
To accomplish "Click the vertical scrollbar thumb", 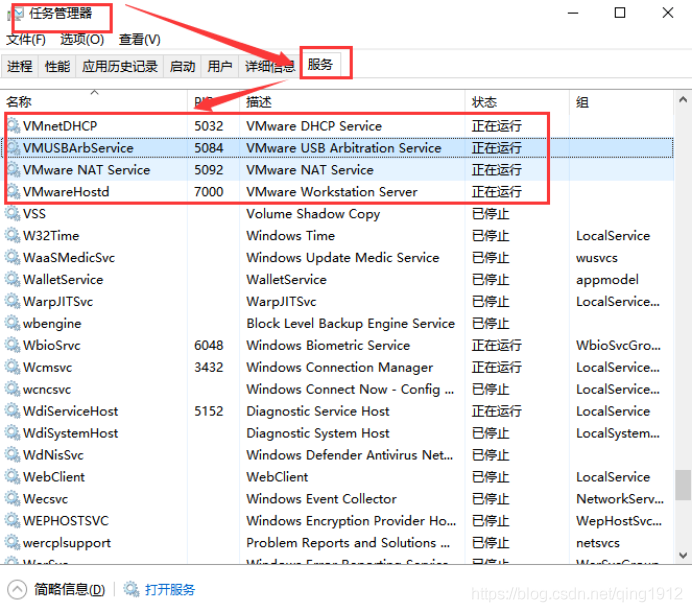I will click(683, 485).
